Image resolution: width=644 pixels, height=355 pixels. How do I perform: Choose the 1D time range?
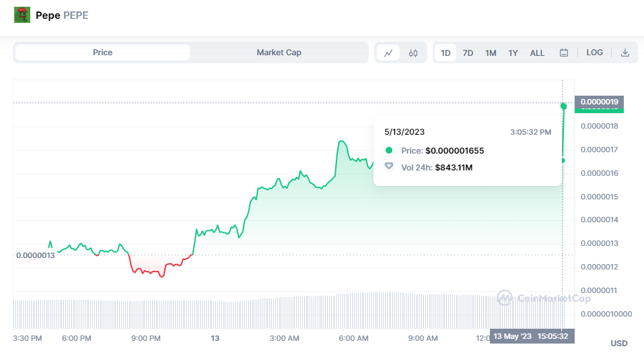(445, 53)
